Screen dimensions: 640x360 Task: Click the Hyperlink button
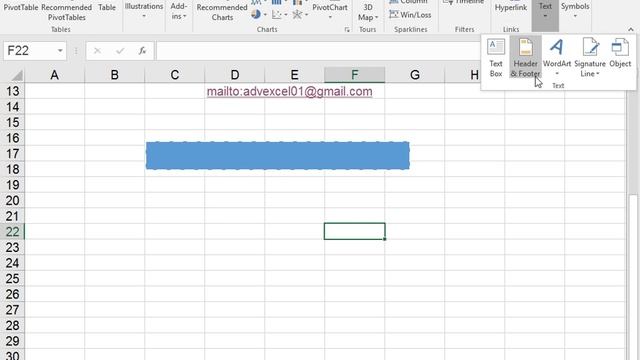point(511,7)
